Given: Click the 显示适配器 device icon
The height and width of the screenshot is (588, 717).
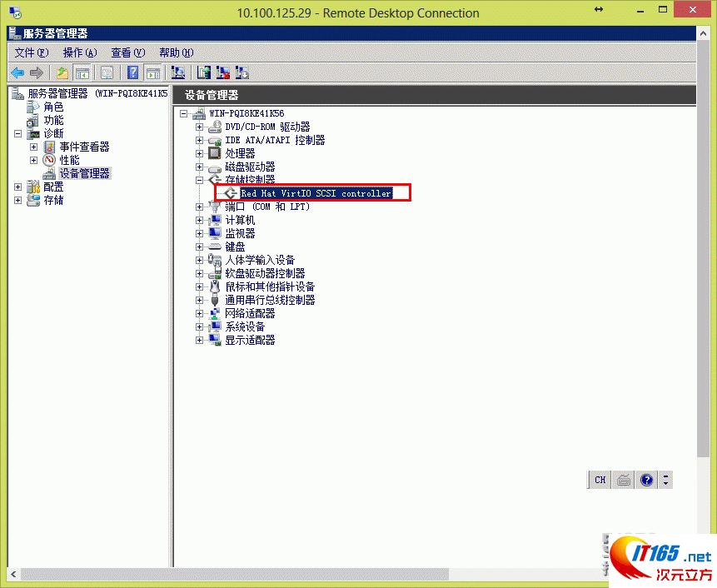Looking at the screenshot, I should point(215,340).
